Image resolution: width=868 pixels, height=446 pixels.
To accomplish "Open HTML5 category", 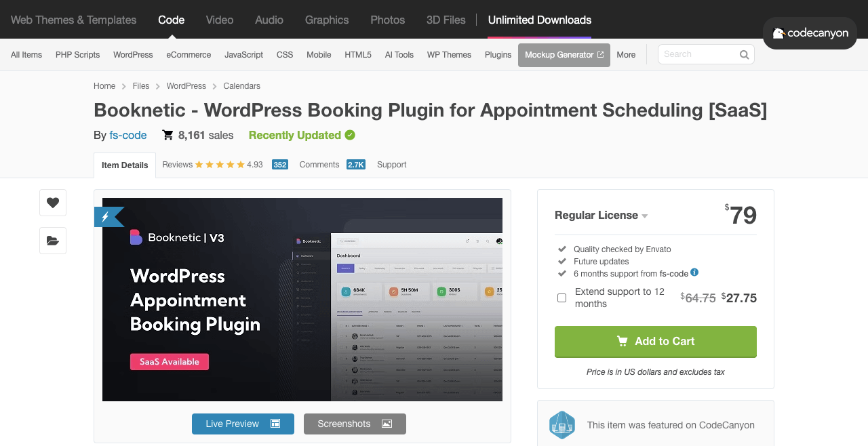I will tap(358, 55).
